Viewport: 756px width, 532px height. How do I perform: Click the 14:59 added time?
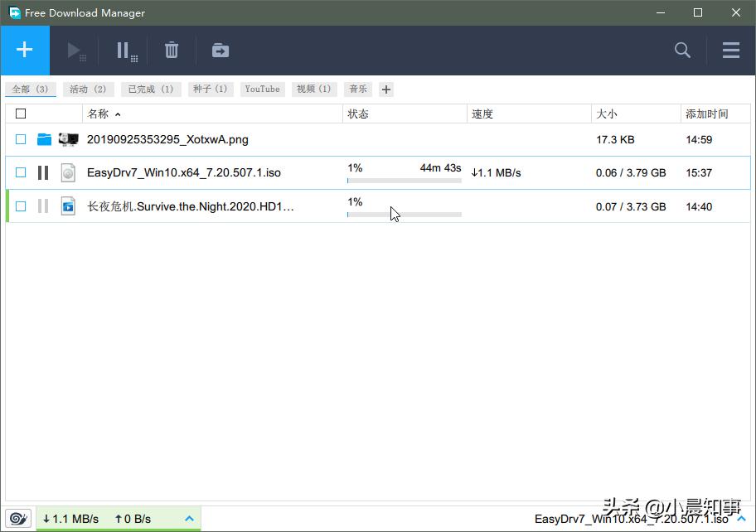coord(699,140)
